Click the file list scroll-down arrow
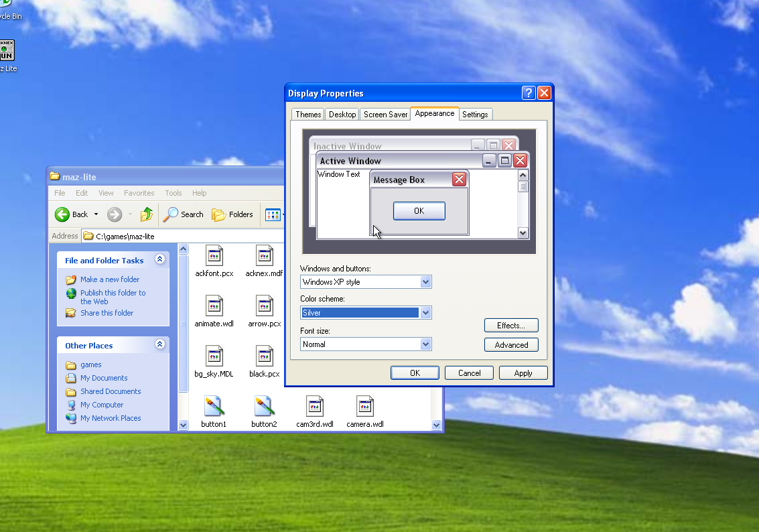 436,425
